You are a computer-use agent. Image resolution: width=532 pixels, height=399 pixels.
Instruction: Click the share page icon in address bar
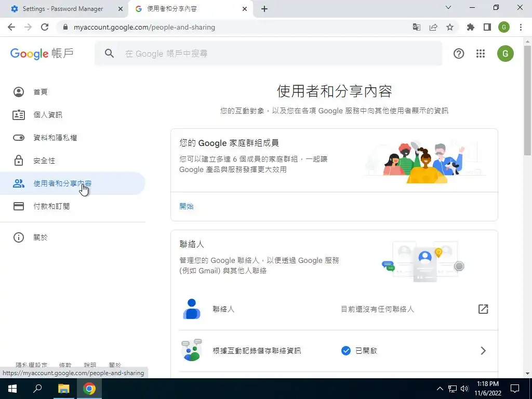(433, 27)
